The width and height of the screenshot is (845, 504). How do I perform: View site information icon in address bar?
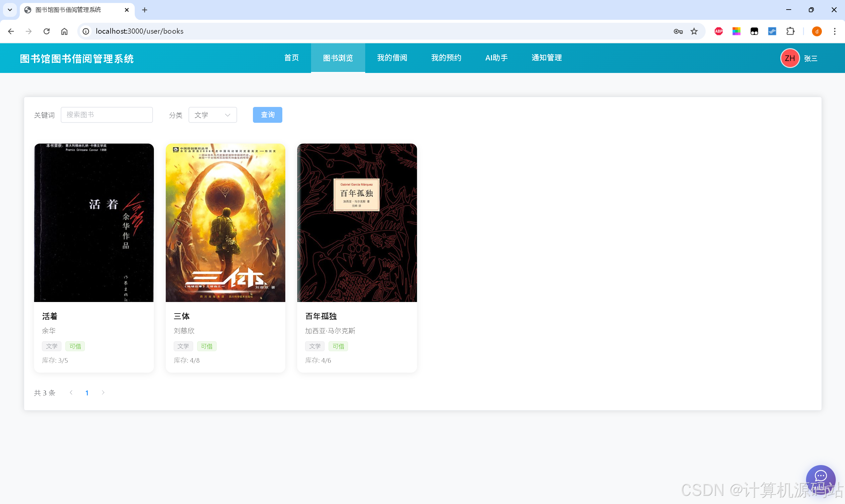(x=86, y=31)
